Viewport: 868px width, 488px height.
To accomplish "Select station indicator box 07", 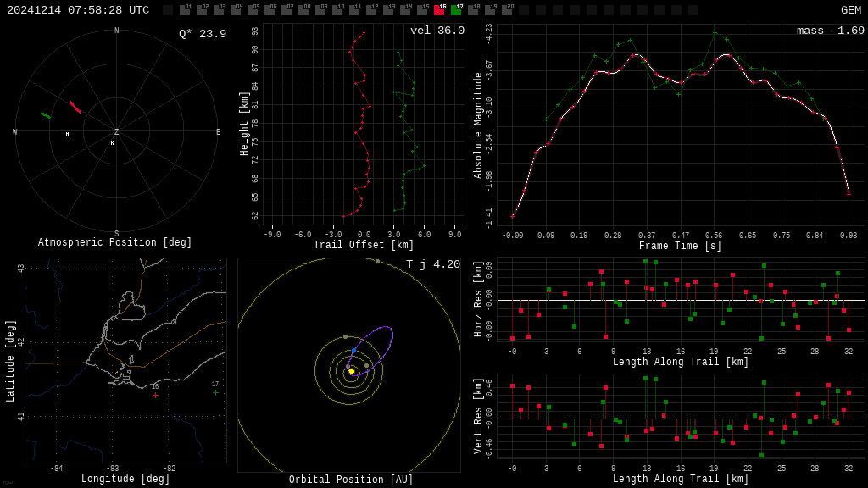I will point(287,9).
